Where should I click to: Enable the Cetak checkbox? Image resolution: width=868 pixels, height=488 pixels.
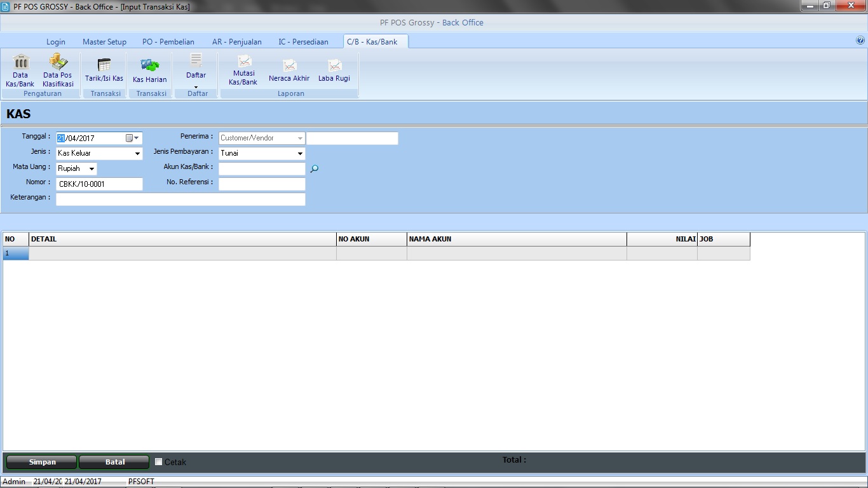(x=159, y=462)
